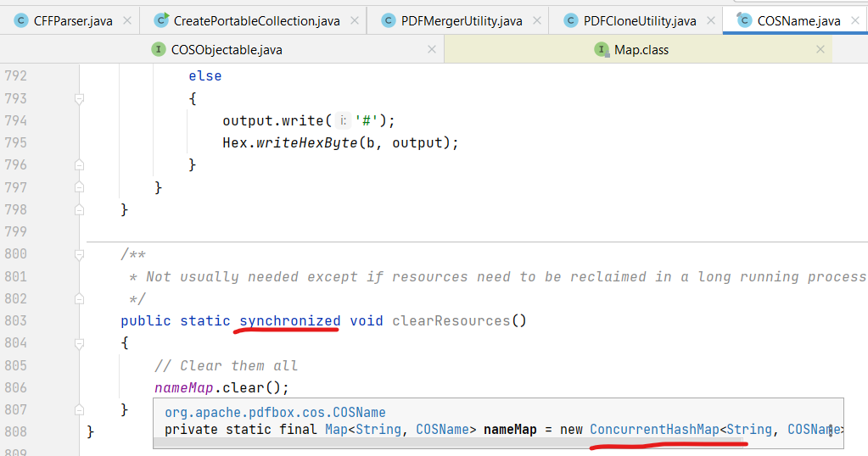This screenshot has width=868, height=456.
Task: Open the COSObjectable.java tab
Action: coord(227,50)
